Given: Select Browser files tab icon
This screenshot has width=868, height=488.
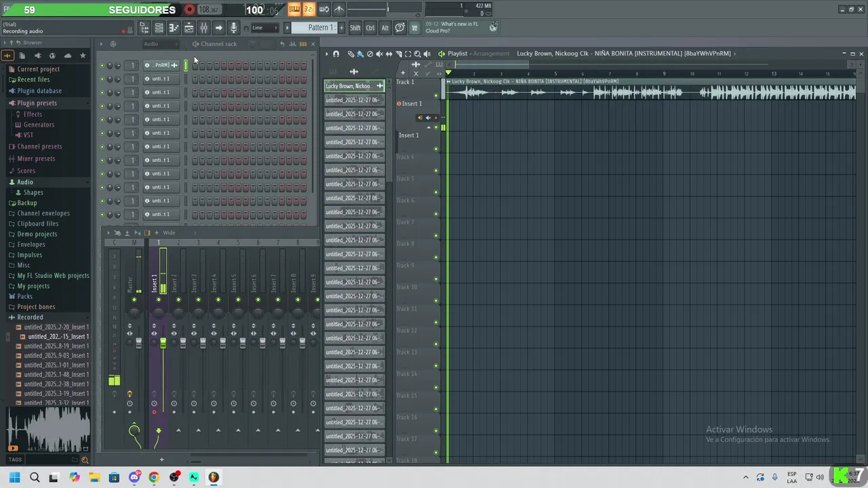Looking at the screenshot, I should point(22,56).
